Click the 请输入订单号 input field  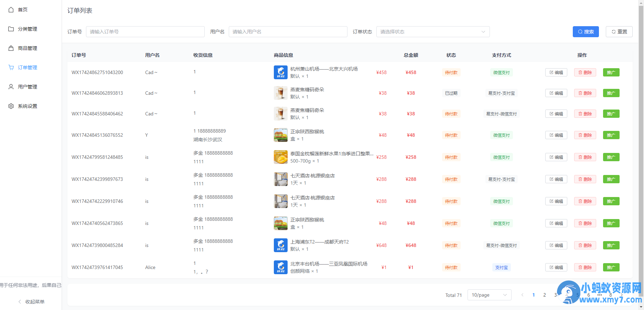145,31
